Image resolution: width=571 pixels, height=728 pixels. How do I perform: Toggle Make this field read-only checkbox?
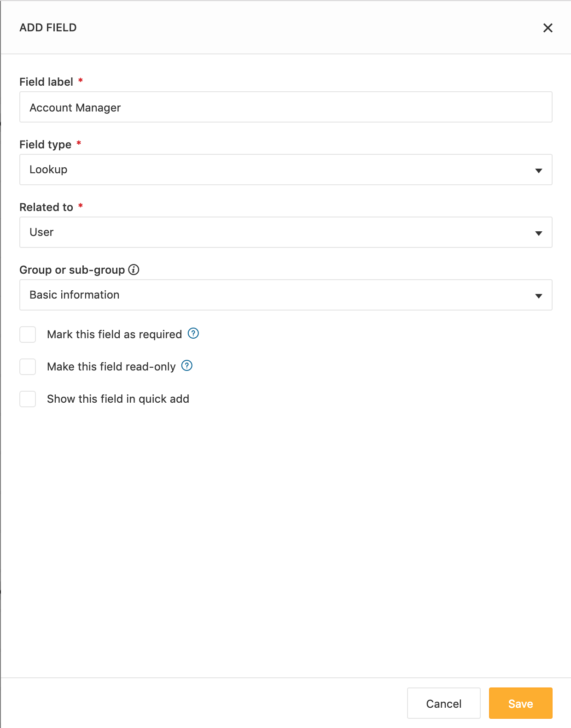pos(28,367)
